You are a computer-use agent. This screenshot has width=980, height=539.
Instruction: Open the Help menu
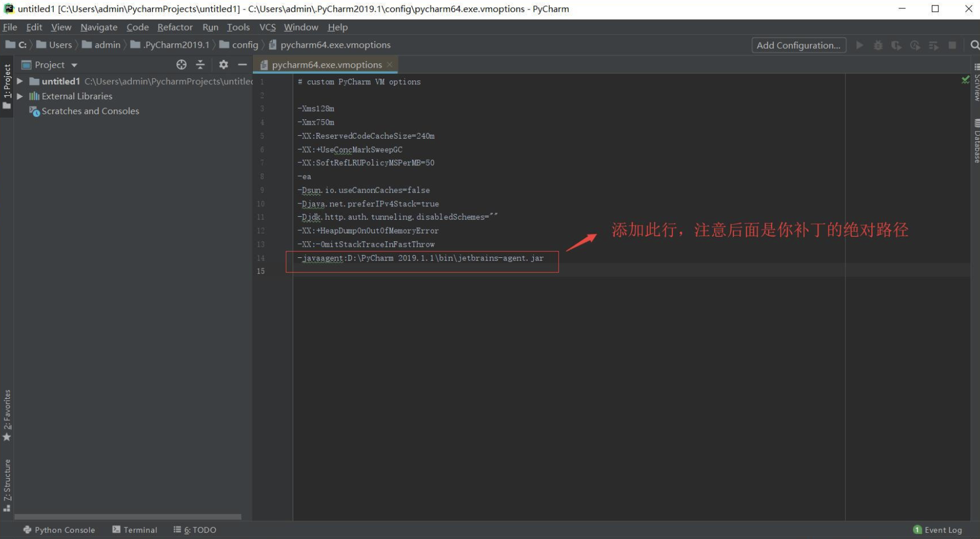coord(338,27)
